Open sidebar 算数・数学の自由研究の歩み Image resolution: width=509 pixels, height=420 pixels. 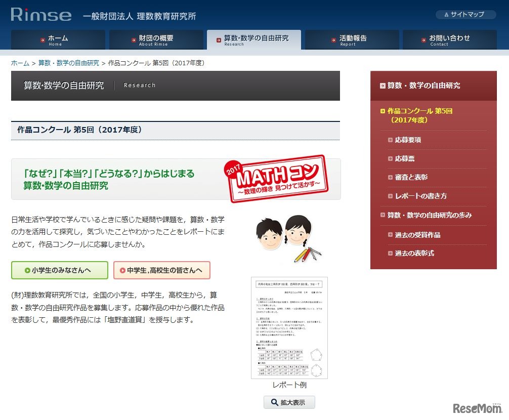430,215
